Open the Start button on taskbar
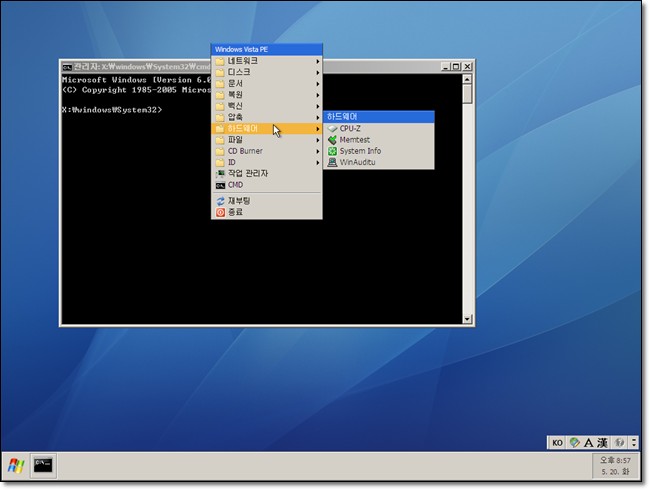 click(16, 466)
